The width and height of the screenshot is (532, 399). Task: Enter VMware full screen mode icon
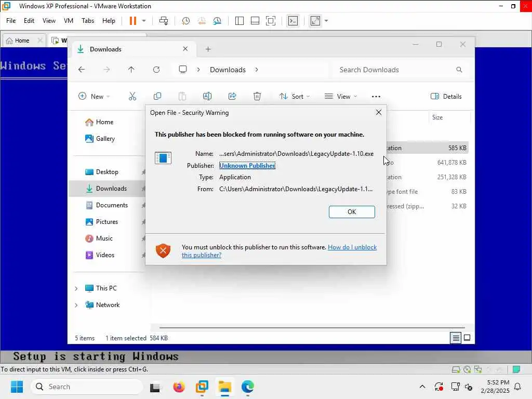click(x=270, y=21)
